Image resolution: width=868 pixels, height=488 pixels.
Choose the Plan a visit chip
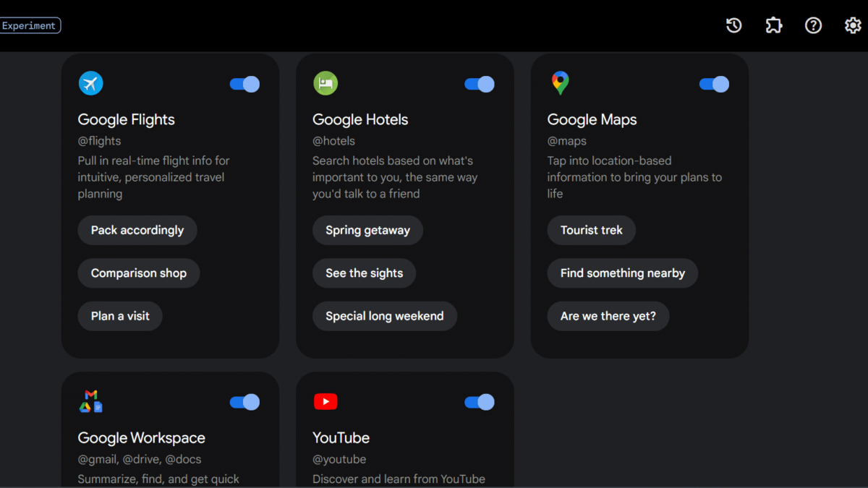click(120, 316)
